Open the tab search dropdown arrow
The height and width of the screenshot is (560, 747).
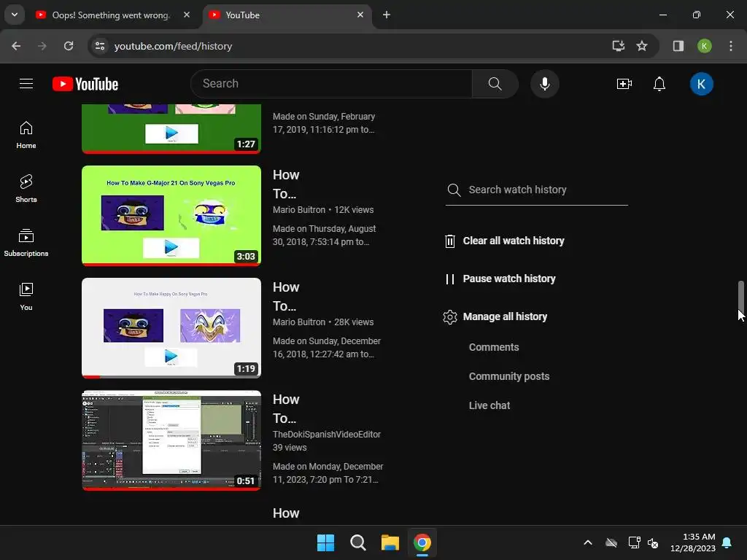click(15, 15)
